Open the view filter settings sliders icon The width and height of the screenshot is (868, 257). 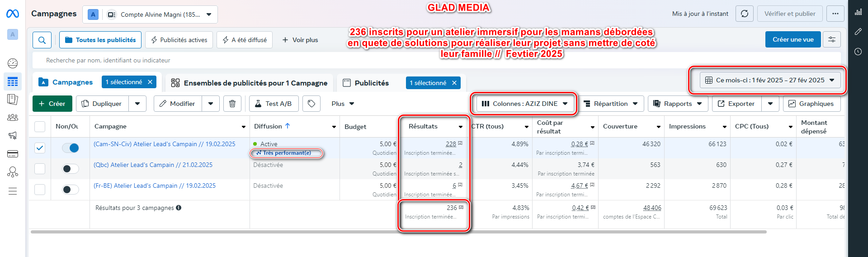pos(832,39)
